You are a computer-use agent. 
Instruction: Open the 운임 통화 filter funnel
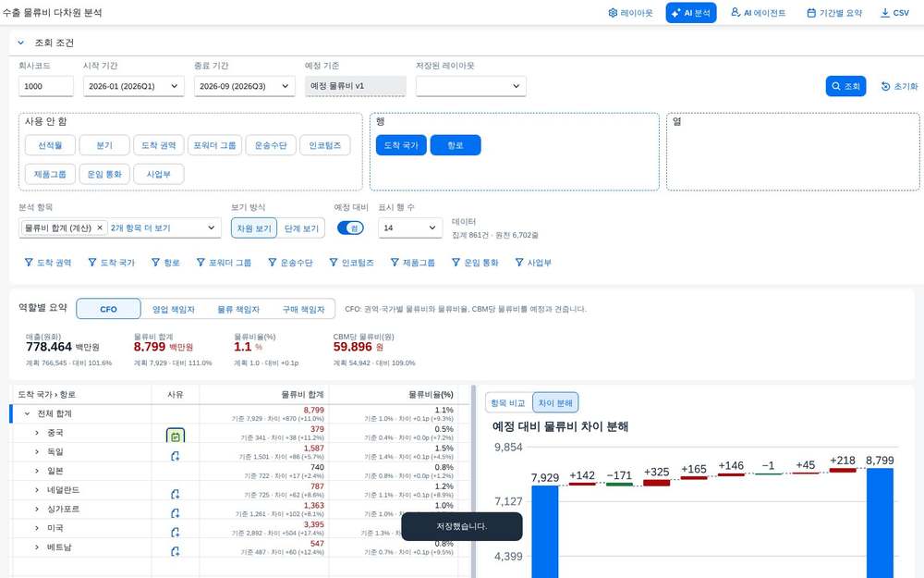456,263
